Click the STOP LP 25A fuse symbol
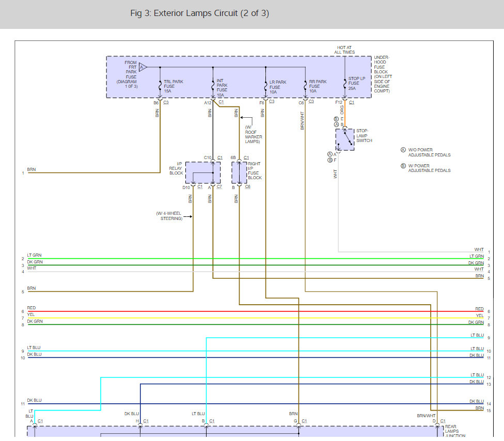 (x=344, y=84)
